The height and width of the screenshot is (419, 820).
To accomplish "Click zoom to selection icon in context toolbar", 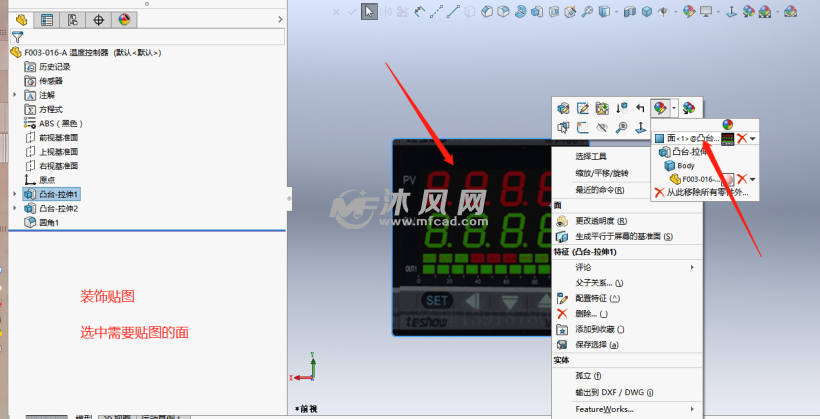I will click(621, 128).
